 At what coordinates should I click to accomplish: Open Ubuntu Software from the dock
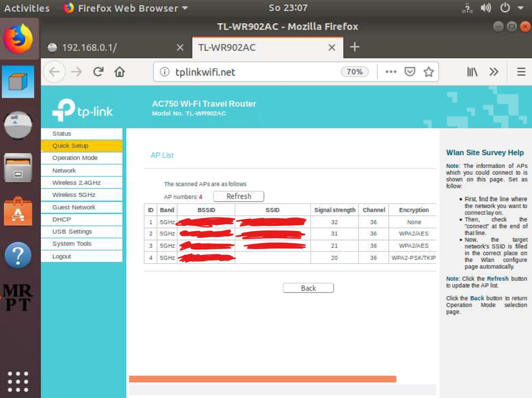coord(18,212)
